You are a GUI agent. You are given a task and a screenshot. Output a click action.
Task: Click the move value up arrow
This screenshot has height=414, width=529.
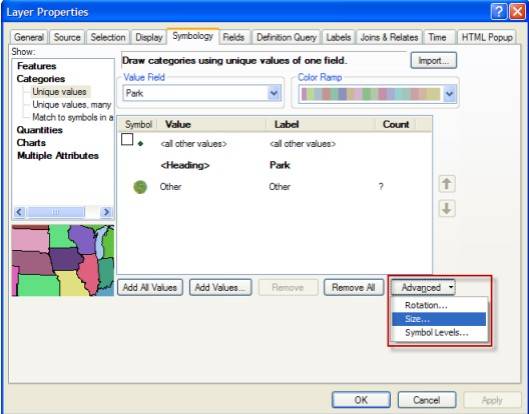click(x=447, y=184)
